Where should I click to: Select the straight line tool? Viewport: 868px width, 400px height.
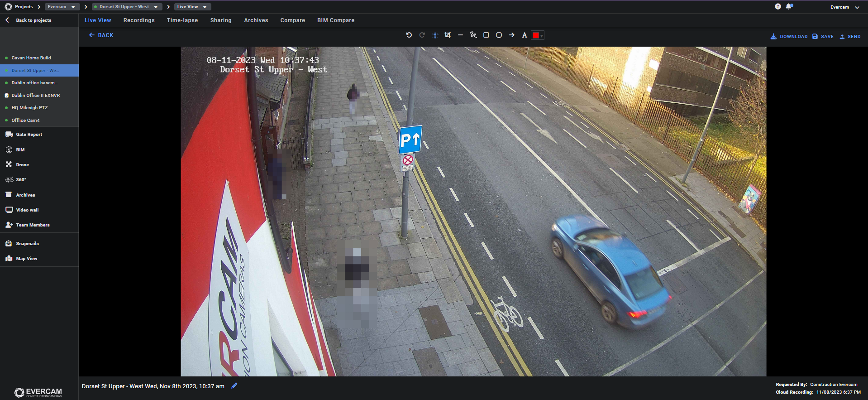pos(460,35)
